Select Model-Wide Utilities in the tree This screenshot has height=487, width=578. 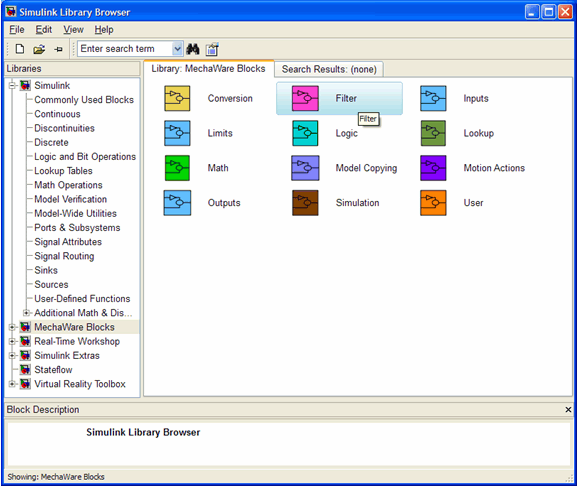click(x=75, y=213)
